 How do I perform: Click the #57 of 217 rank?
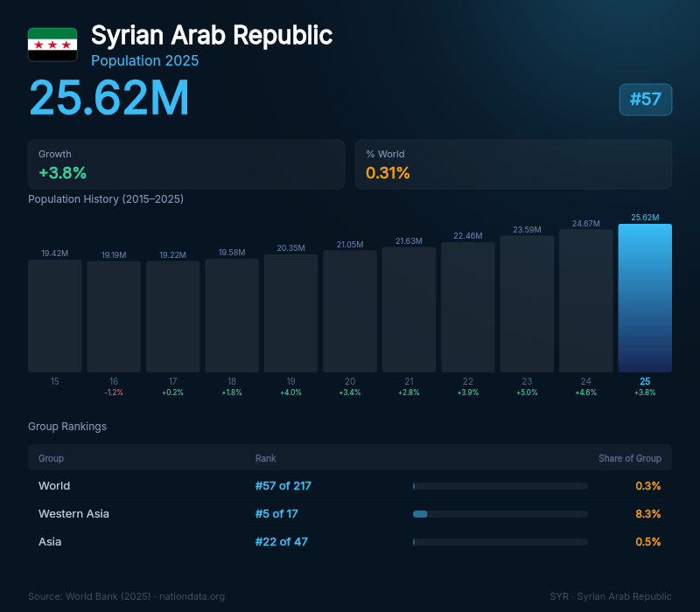tap(283, 486)
